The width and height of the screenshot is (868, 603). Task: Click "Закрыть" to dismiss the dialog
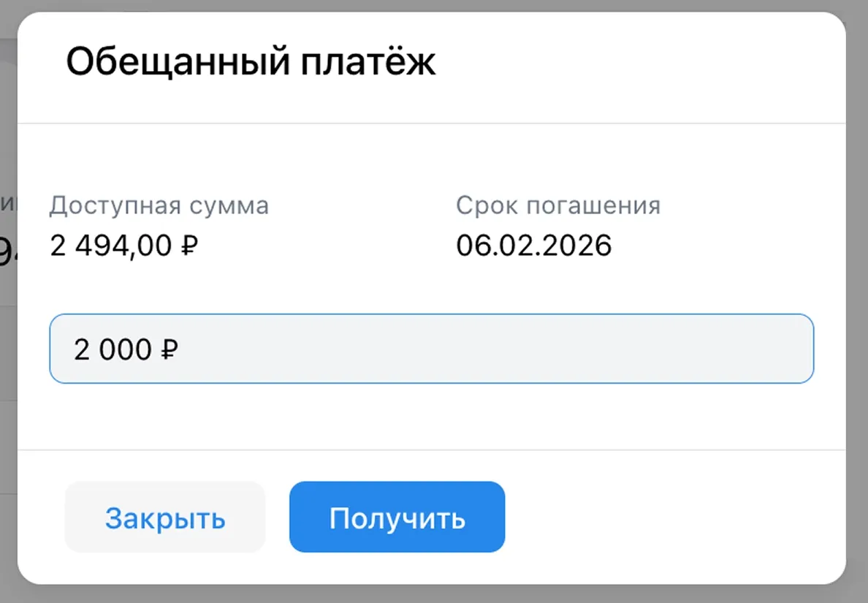click(165, 517)
